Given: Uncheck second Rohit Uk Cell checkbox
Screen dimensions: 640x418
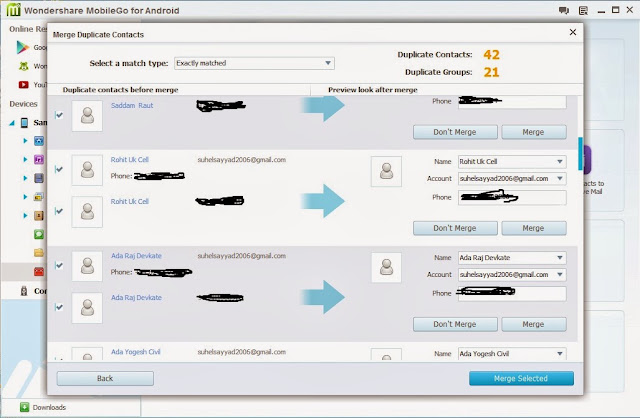Looking at the screenshot, I should (59, 211).
